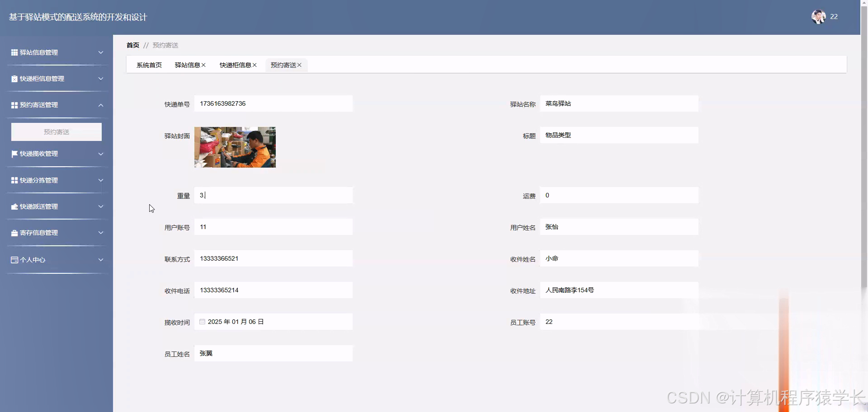Click the 预约寄送管理 grid icon
The height and width of the screenshot is (412, 868).
(x=14, y=105)
